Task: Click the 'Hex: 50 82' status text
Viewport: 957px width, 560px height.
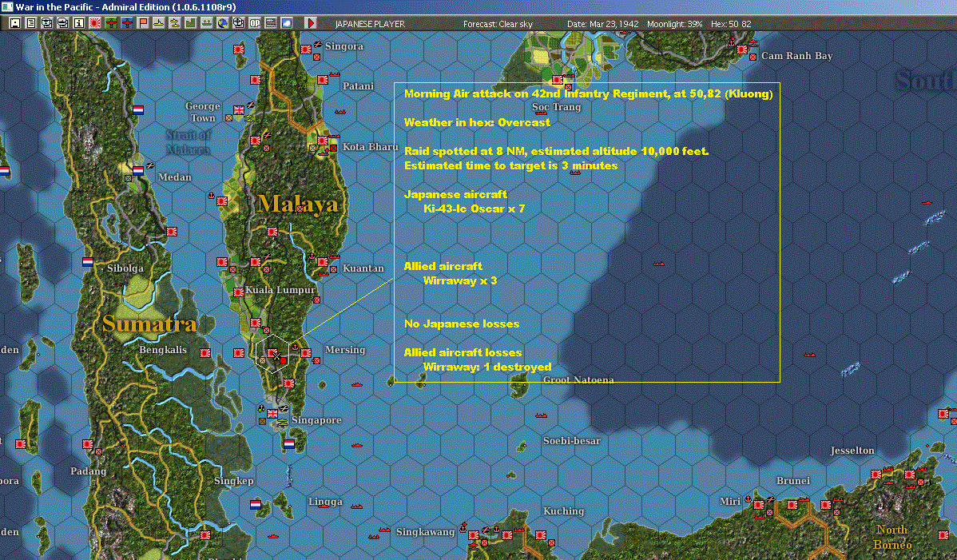Action: (x=731, y=24)
